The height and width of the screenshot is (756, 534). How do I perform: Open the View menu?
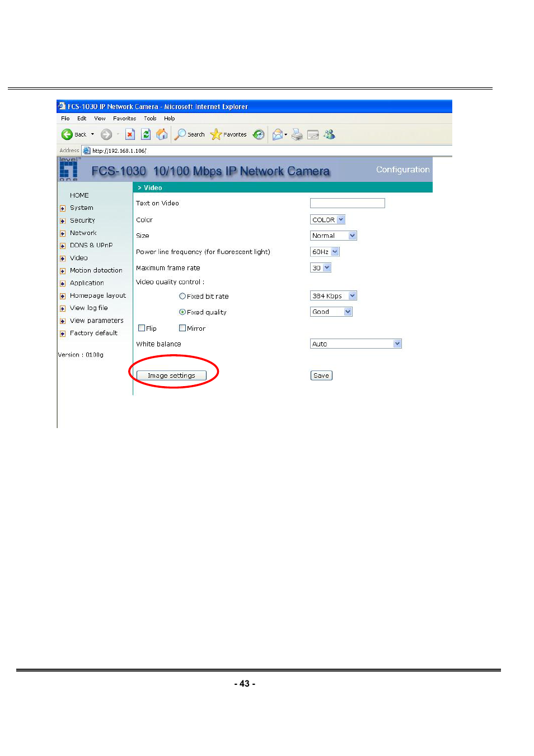click(100, 119)
